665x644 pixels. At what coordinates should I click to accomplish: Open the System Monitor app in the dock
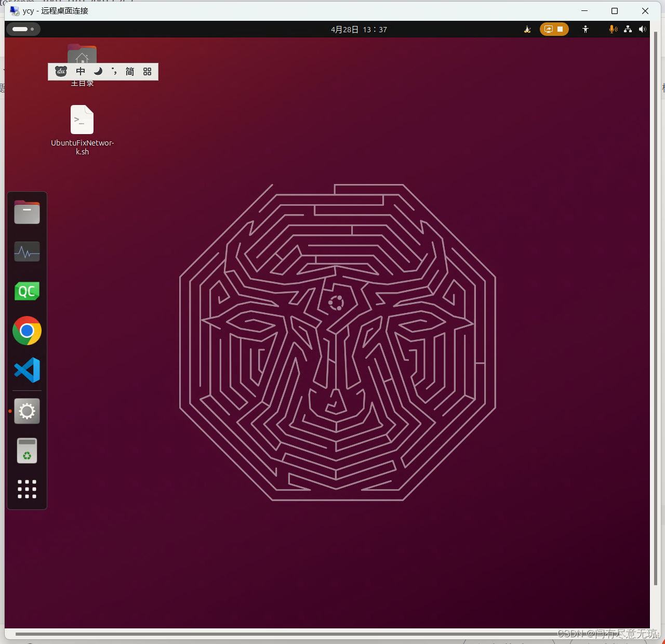point(26,252)
